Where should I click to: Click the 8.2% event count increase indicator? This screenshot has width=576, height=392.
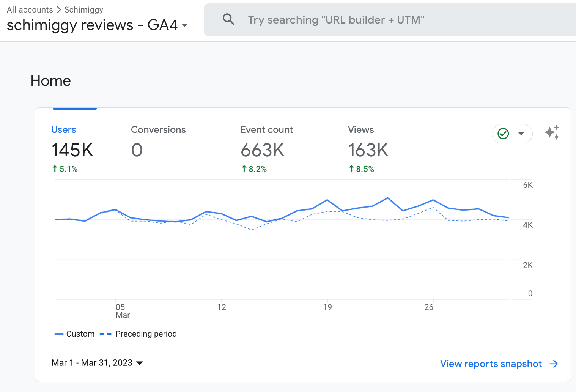(x=254, y=169)
